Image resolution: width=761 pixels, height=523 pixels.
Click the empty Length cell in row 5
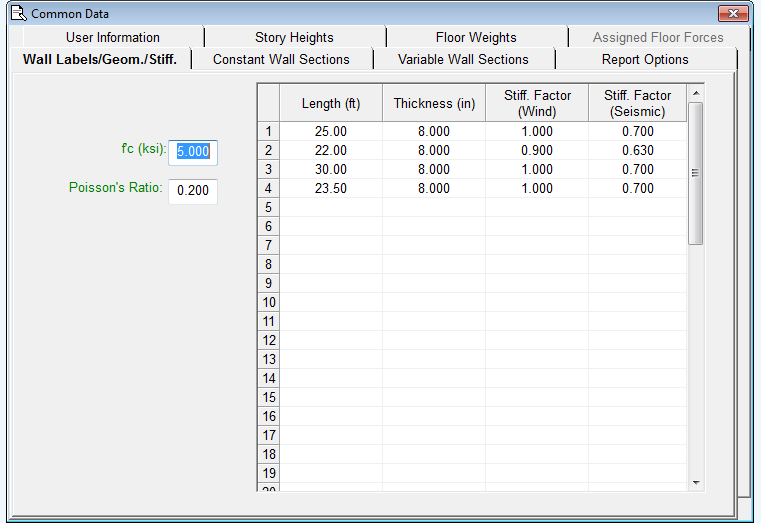pos(330,207)
